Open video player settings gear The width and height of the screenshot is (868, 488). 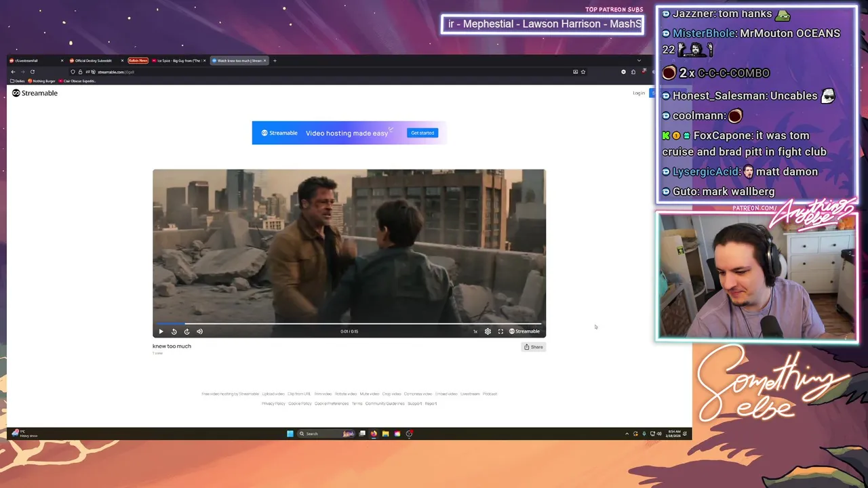click(488, 331)
